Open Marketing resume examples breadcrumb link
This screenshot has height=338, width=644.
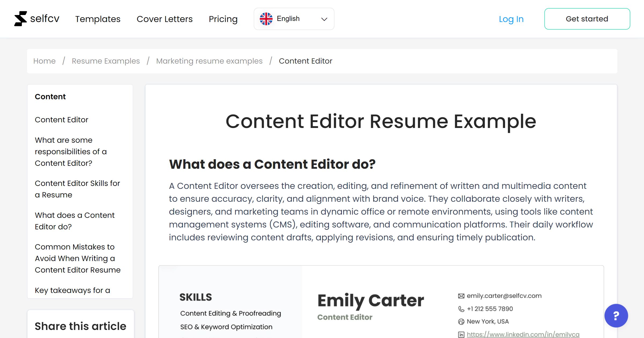pos(209,61)
